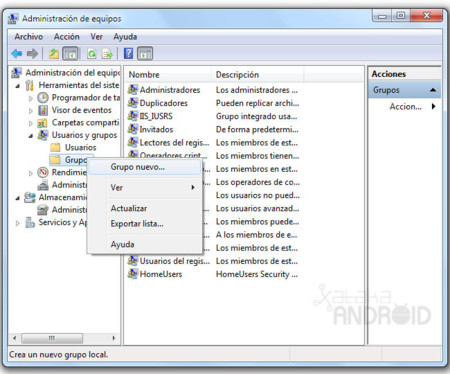450x374 pixels.
Task: Click description 'Grupo integrado usa...'
Action: pyautogui.click(x=256, y=116)
